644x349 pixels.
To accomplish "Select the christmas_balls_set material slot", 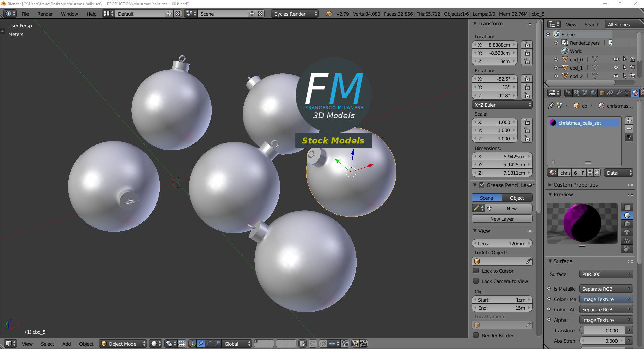I will pos(584,123).
